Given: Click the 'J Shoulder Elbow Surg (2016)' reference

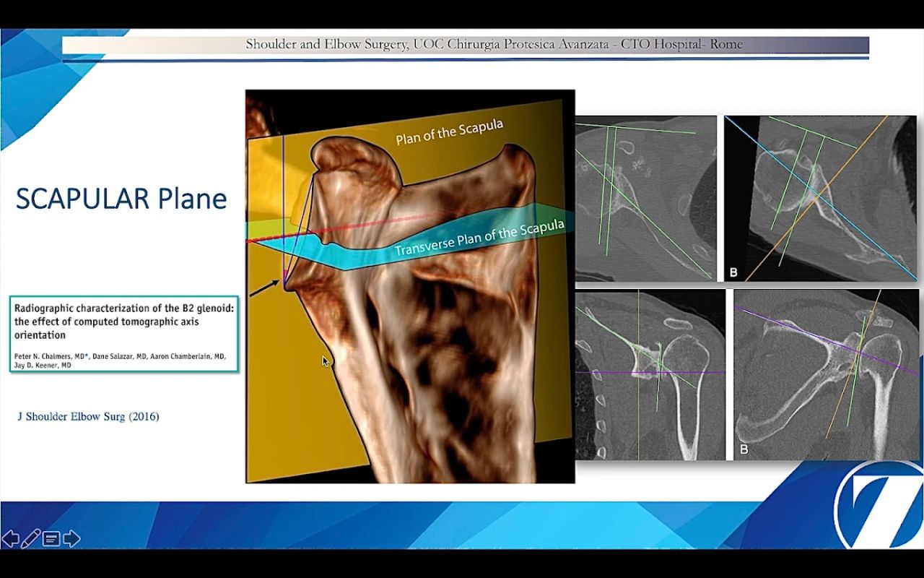Looking at the screenshot, I should 88,416.
